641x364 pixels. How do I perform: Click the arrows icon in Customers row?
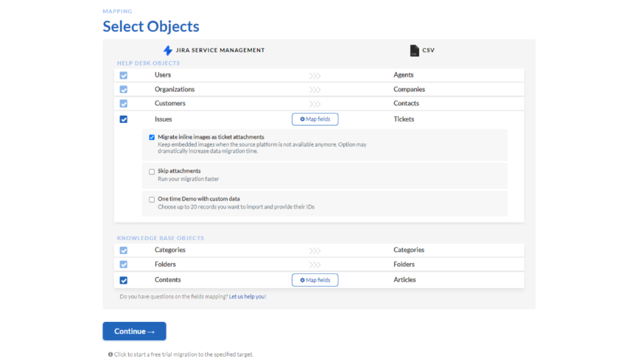(x=315, y=104)
